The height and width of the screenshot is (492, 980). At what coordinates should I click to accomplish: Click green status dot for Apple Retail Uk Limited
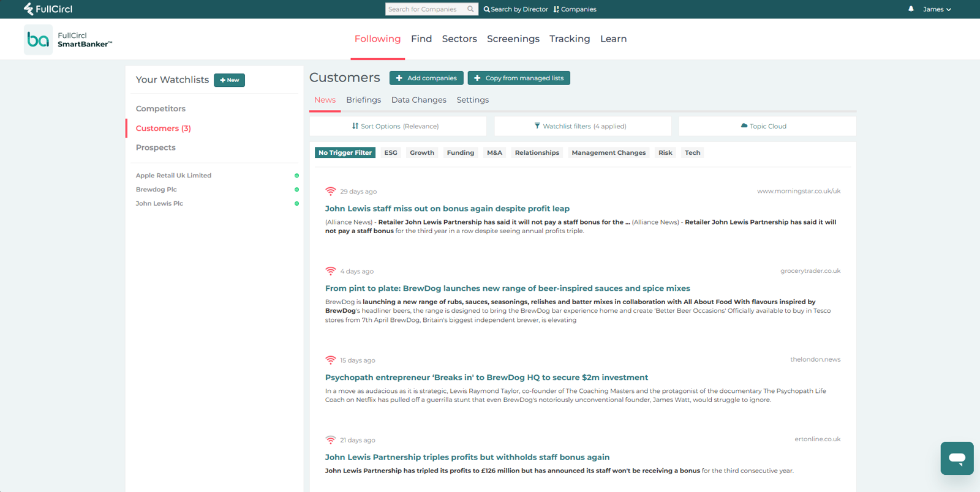tap(296, 176)
